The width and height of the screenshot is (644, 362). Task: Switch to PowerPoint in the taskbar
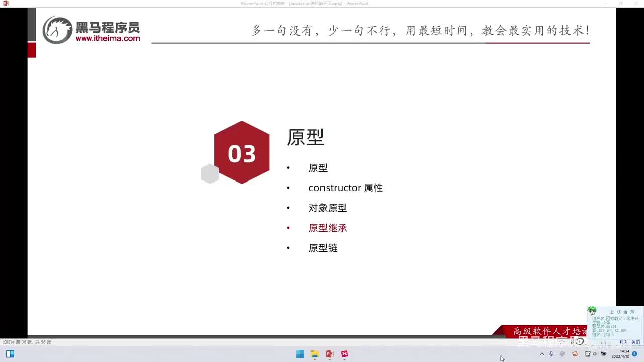[330, 354]
